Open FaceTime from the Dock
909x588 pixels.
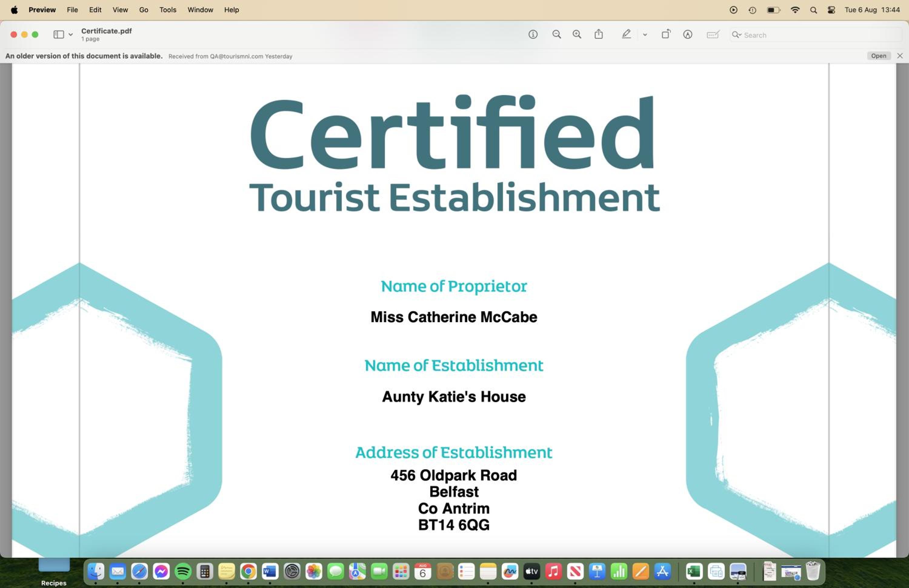[x=379, y=571]
